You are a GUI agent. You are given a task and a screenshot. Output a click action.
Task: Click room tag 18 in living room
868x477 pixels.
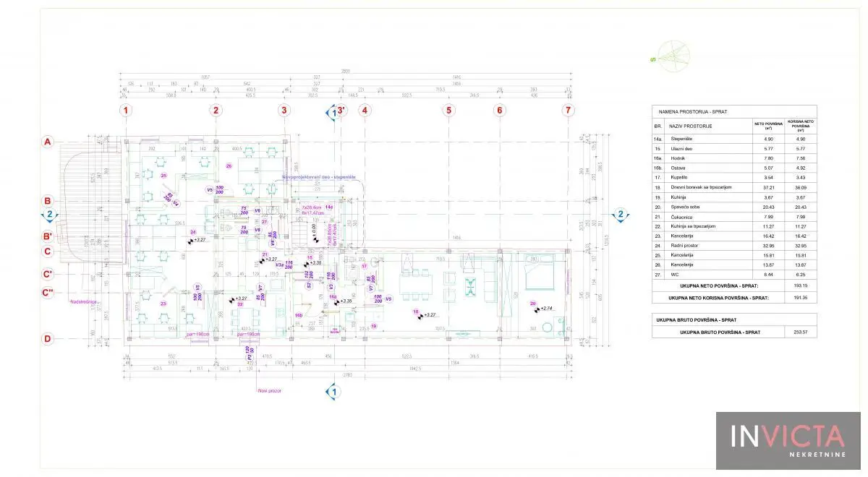[x=417, y=312]
